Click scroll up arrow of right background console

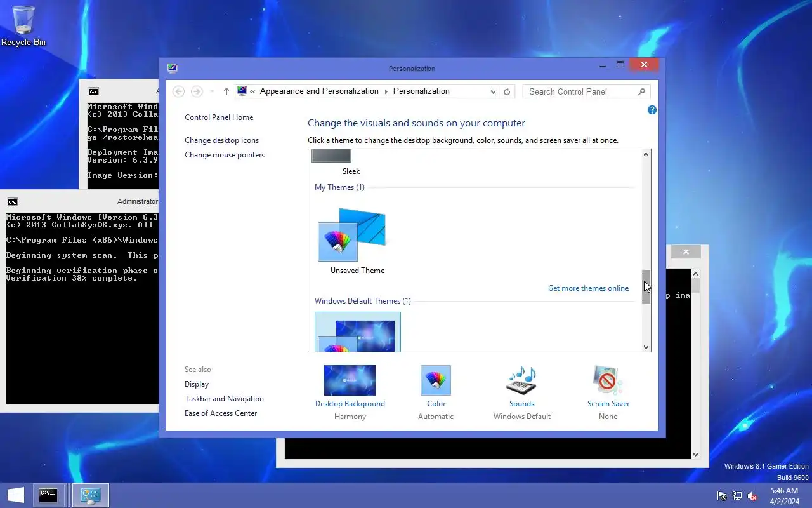tap(695, 273)
